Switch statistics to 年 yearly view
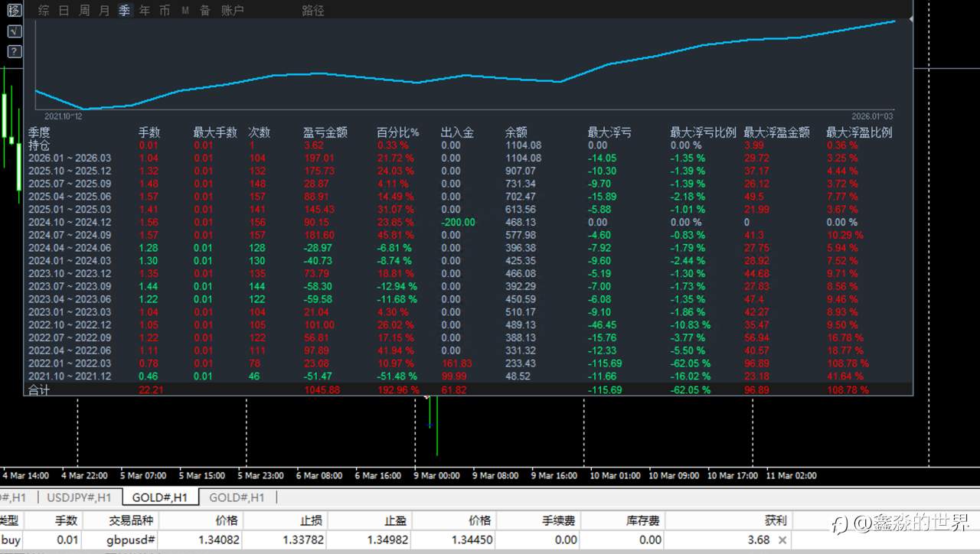980x554 pixels. [144, 11]
